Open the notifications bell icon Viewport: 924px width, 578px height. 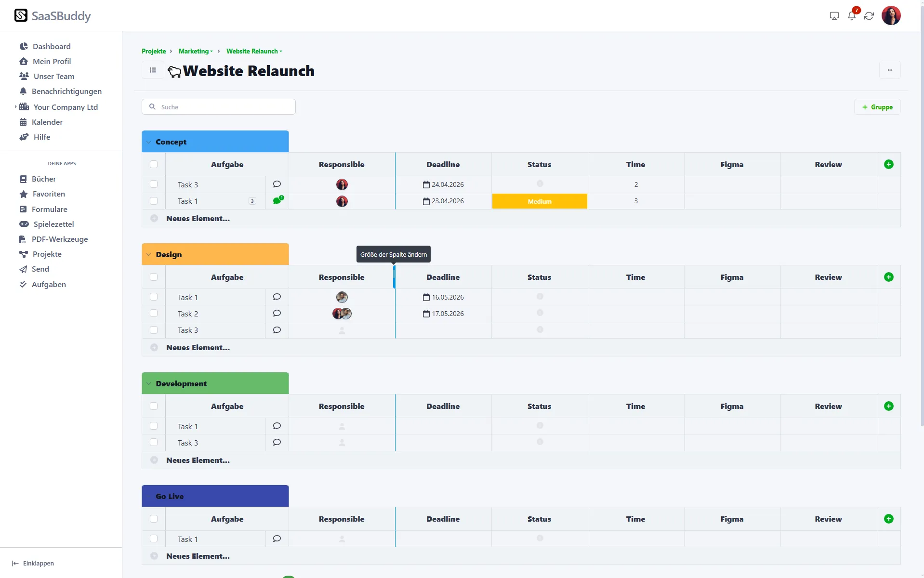click(851, 16)
